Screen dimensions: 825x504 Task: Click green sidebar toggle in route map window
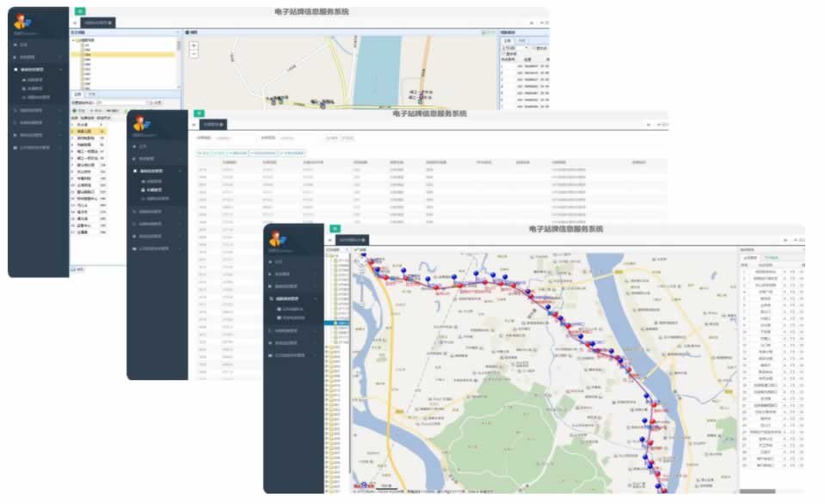[335, 229]
